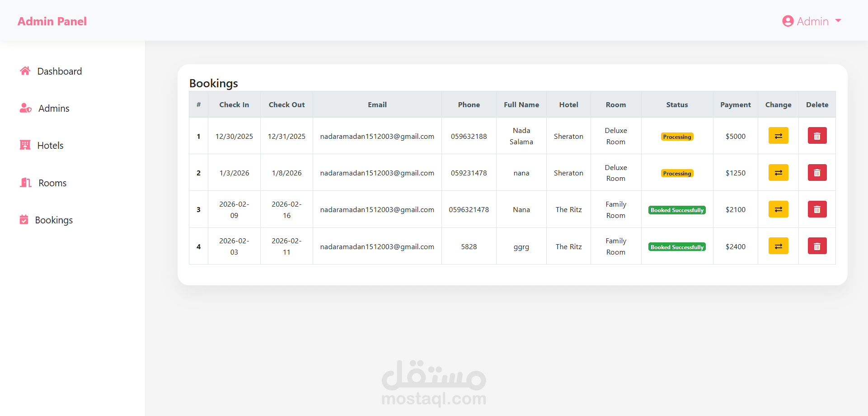The width and height of the screenshot is (868, 416).
Task: Select the $5000 payment amount
Action: [x=735, y=136]
